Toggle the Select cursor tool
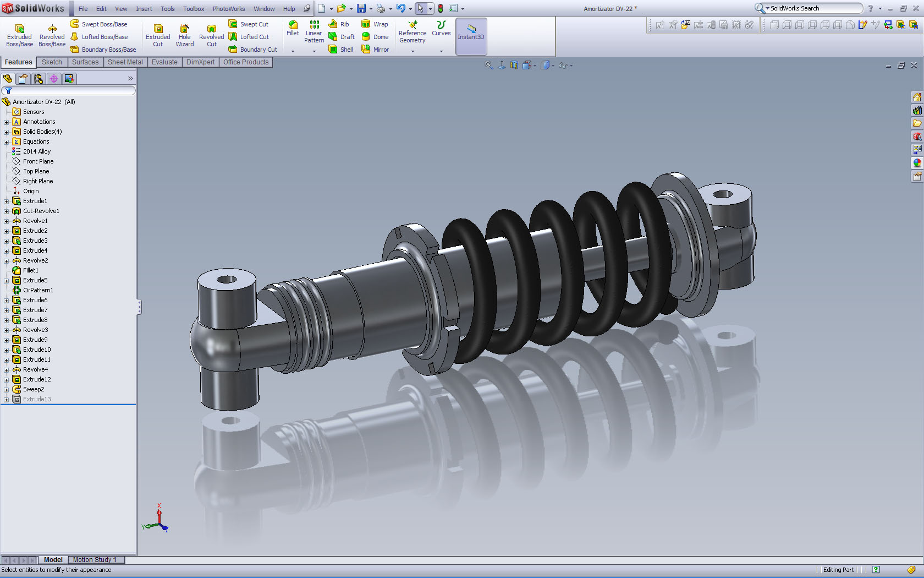The height and width of the screenshot is (578, 924). pos(420,8)
